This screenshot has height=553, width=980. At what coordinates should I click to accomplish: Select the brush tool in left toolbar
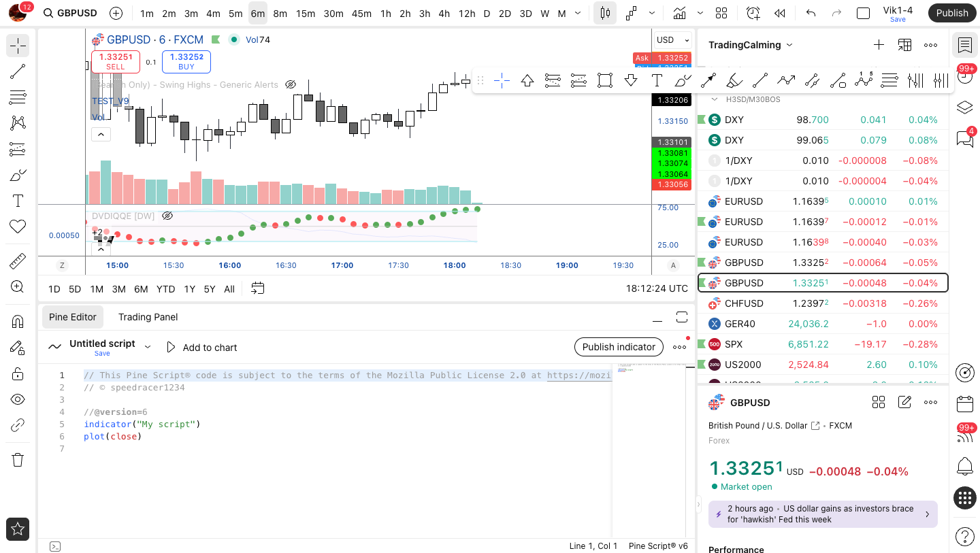coord(18,175)
